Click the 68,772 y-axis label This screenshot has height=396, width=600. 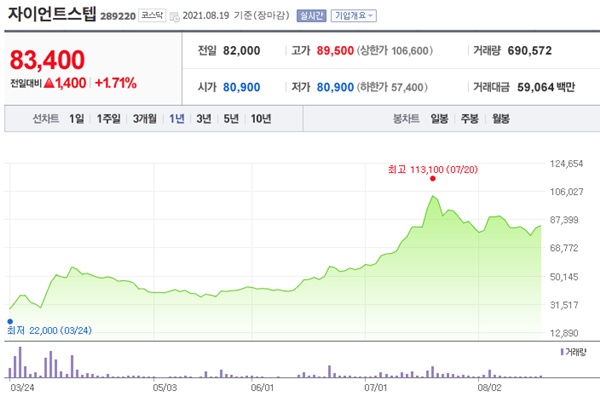[564, 248]
